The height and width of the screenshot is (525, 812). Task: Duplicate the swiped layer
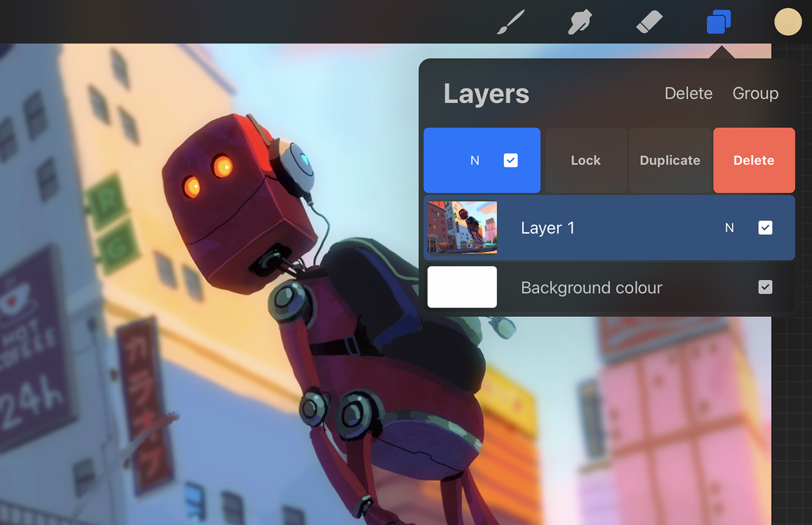tap(670, 161)
